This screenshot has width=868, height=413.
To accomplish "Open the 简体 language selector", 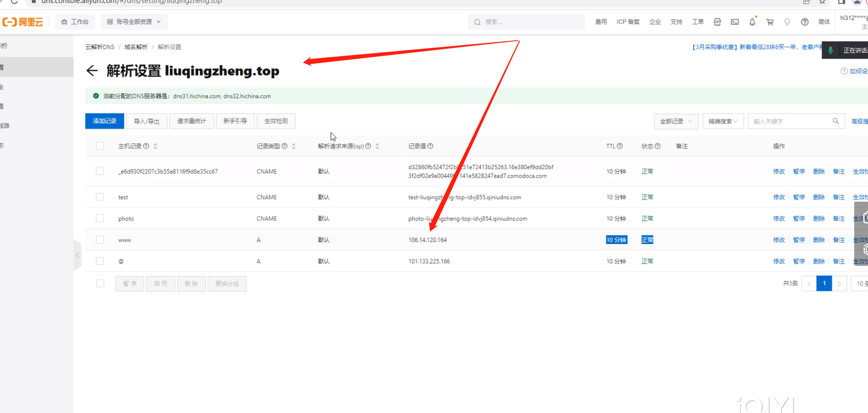I will 824,22.
